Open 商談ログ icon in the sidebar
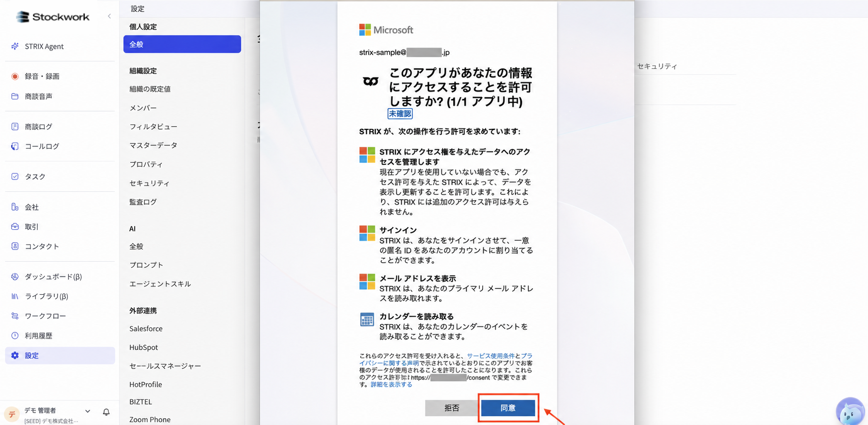 pyautogui.click(x=15, y=126)
